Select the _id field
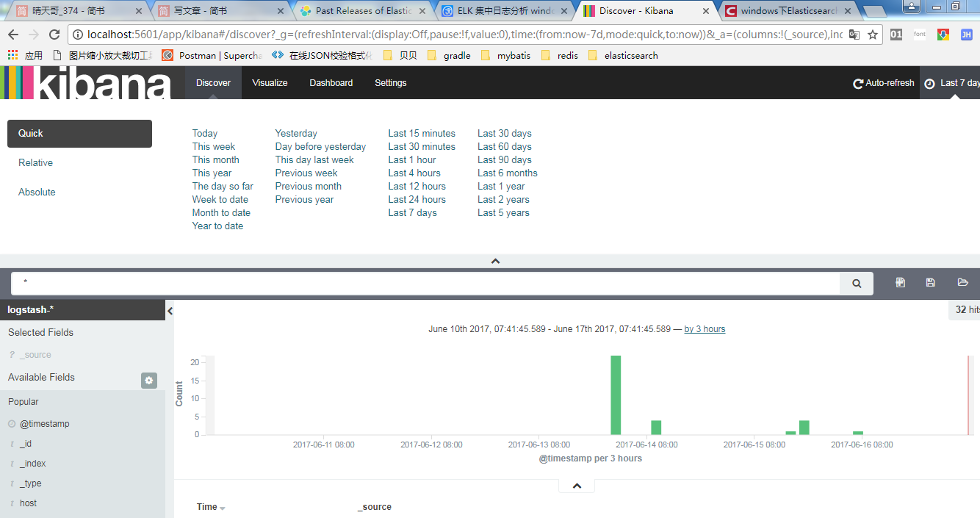This screenshot has width=980, height=518. 26,444
